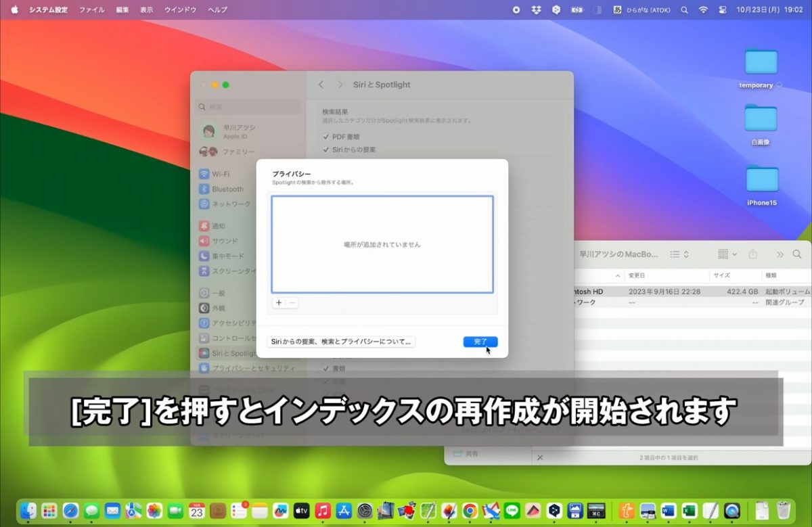Open the ひらがな (ATOK) input menu
The image size is (812, 527).
point(641,10)
